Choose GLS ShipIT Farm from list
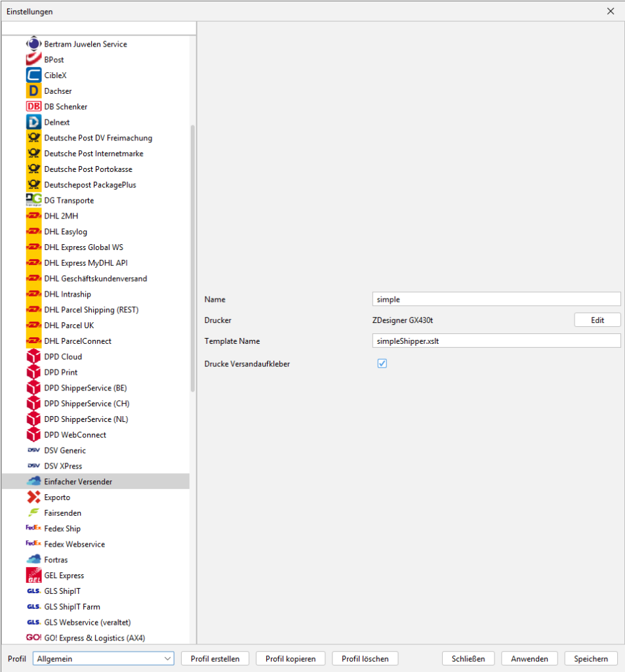 pos(72,607)
